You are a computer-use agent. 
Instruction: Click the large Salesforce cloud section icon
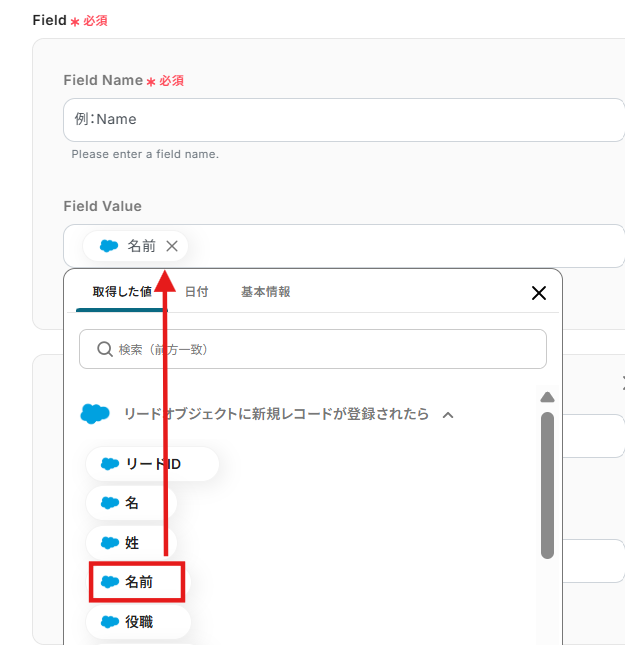tap(95, 413)
